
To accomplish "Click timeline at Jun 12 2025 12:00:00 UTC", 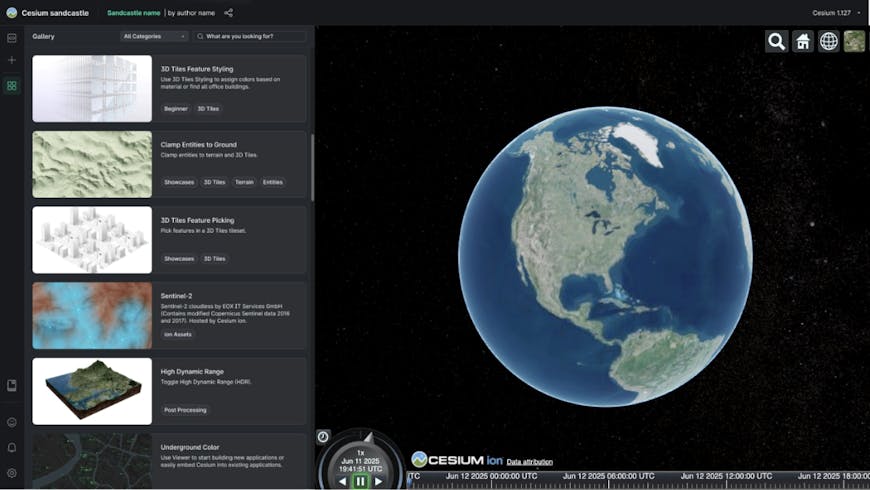I will pyautogui.click(x=726, y=476).
